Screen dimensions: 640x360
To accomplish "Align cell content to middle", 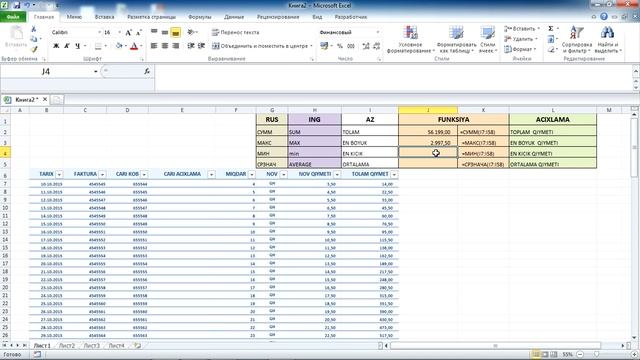I will coord(164,32).
